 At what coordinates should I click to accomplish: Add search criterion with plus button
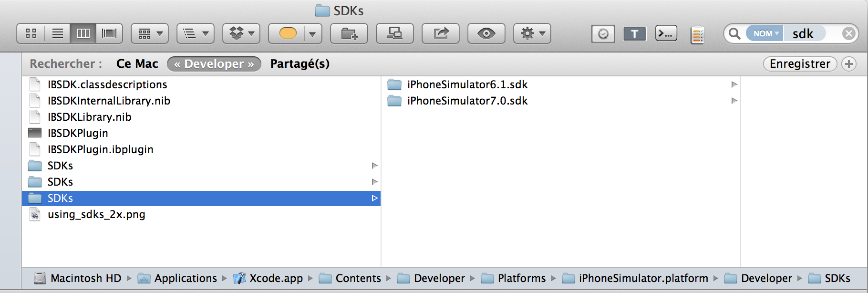849,64
